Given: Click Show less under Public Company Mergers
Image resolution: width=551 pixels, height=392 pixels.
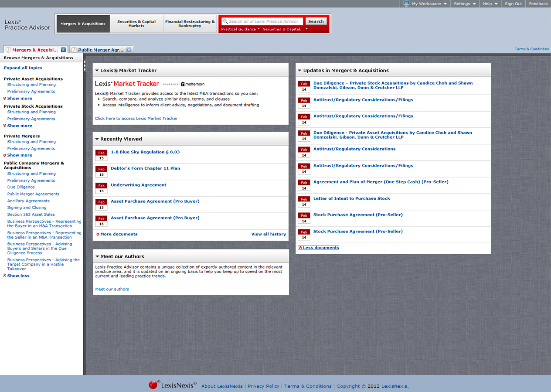Looking at the screenshot, I should tap(16, 276).
